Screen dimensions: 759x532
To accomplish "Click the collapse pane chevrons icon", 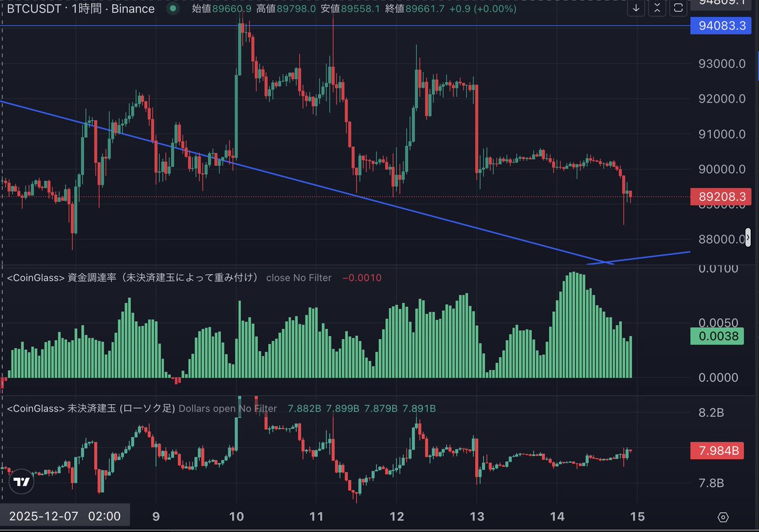I will pos(657,8).
